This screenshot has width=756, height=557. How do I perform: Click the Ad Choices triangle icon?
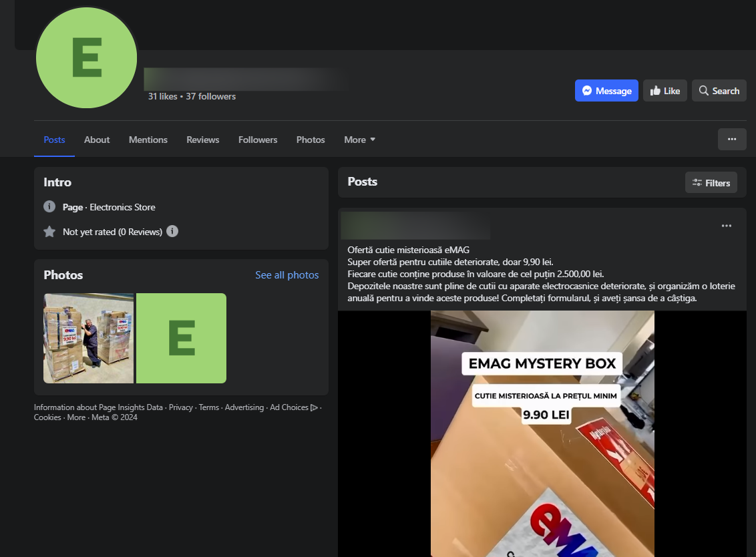click(315, 407)
